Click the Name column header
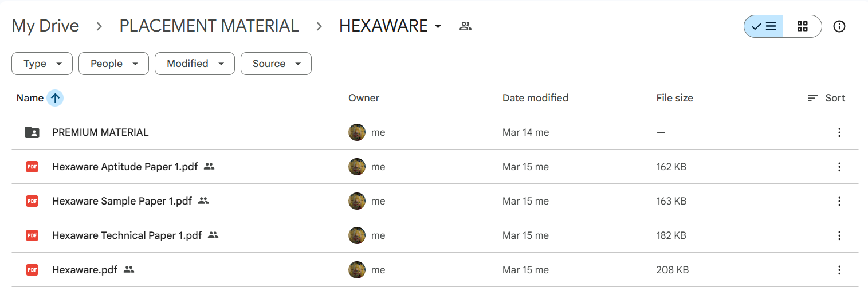The width and height of the screenshot is (868, 287). tap(30, 98)
